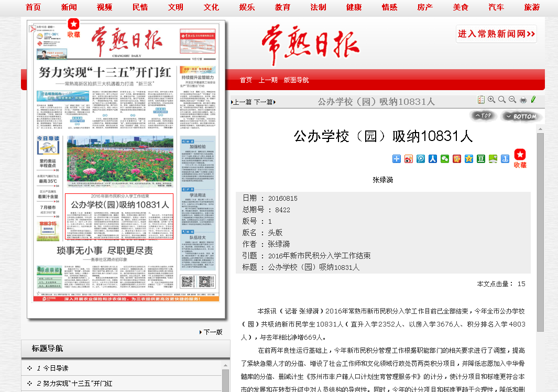Open 文明 in top site menu

tap(176, 7)
